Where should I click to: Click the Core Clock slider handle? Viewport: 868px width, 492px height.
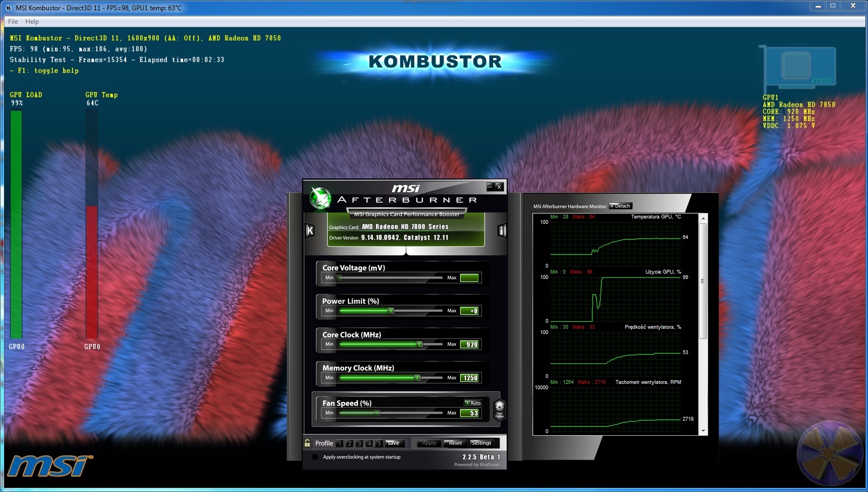click(419, 344)
